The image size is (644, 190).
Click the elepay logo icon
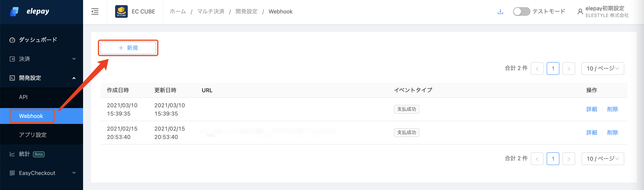14,11
